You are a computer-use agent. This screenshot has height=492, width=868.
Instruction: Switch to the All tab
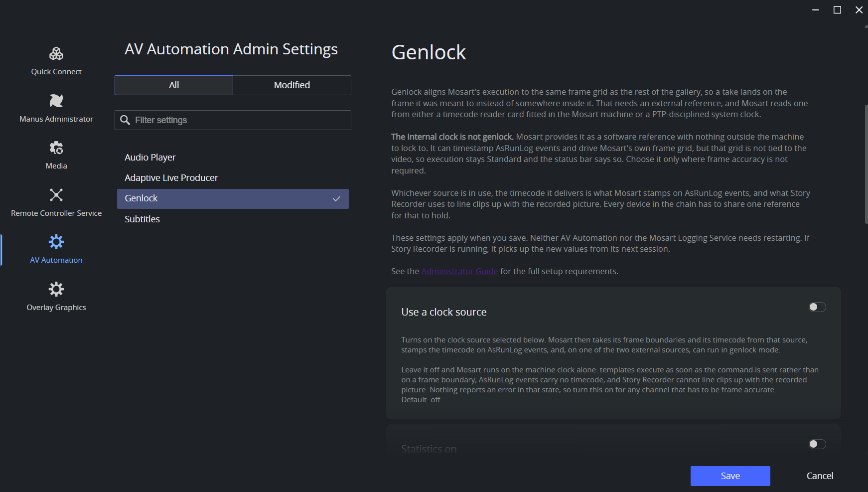(174, 85)
